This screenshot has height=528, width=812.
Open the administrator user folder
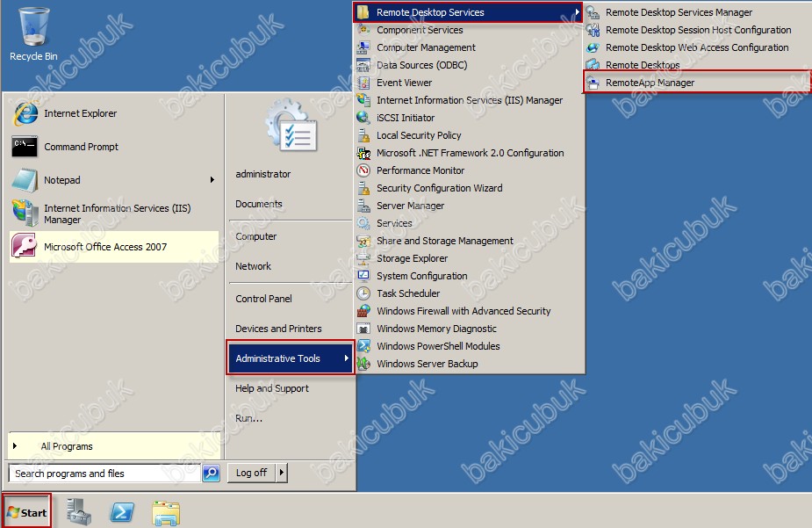263,174
